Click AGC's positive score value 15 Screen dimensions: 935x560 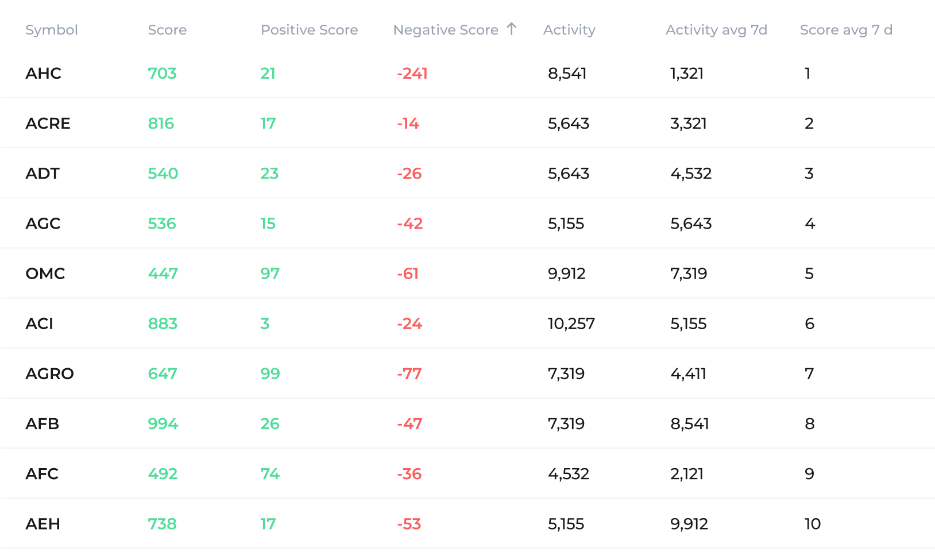268,224
